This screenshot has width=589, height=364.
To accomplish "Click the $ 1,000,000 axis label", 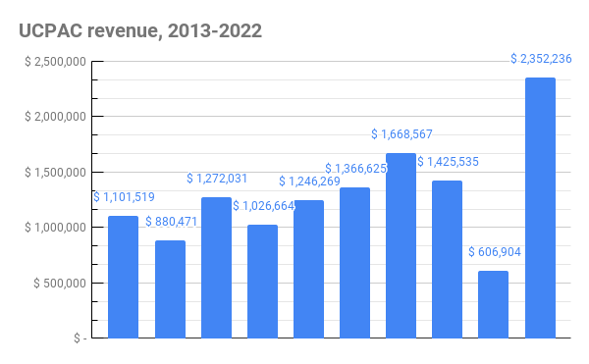I will (55, 228).
